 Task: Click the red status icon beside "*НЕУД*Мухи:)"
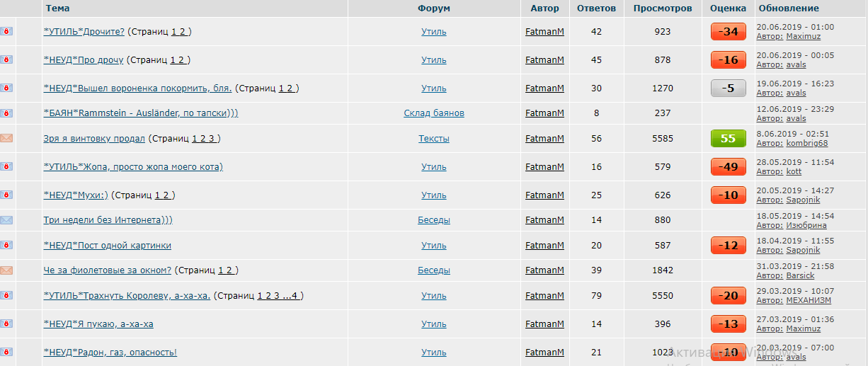coord(6,195)
